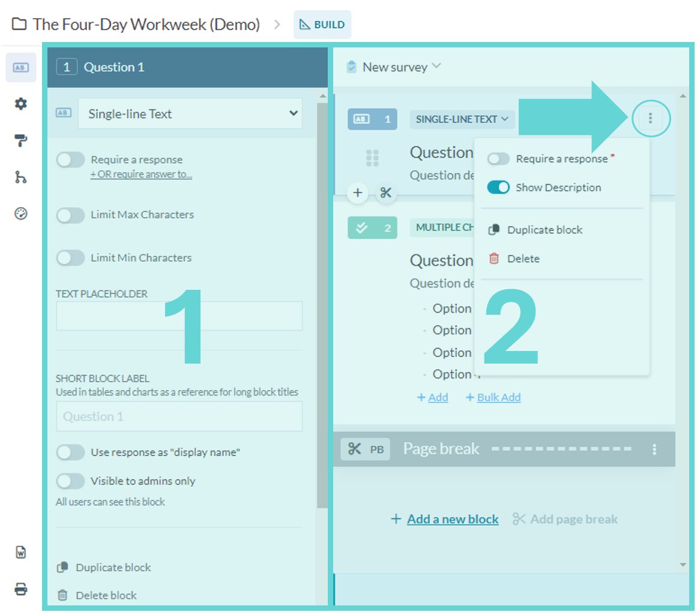Open three-dot menu on Page break

coord(654,449)
